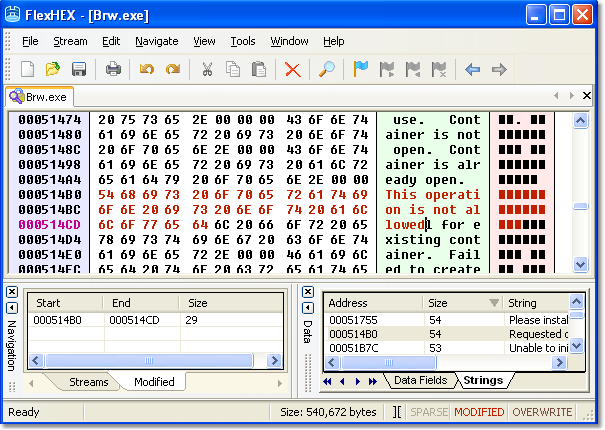Show the previous document tab with the left arrow
This screenshot has height=430, width=605.
point(556,95)
